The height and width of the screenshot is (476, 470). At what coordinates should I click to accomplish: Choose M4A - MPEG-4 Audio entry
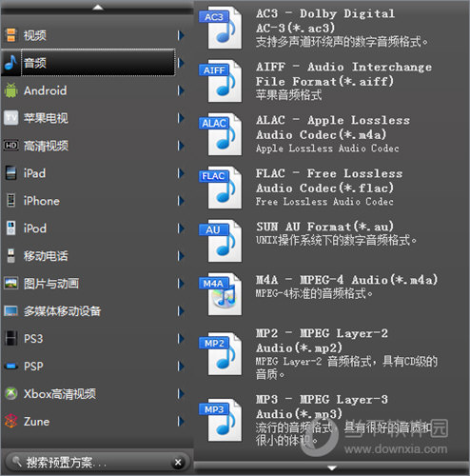[347, 287]
